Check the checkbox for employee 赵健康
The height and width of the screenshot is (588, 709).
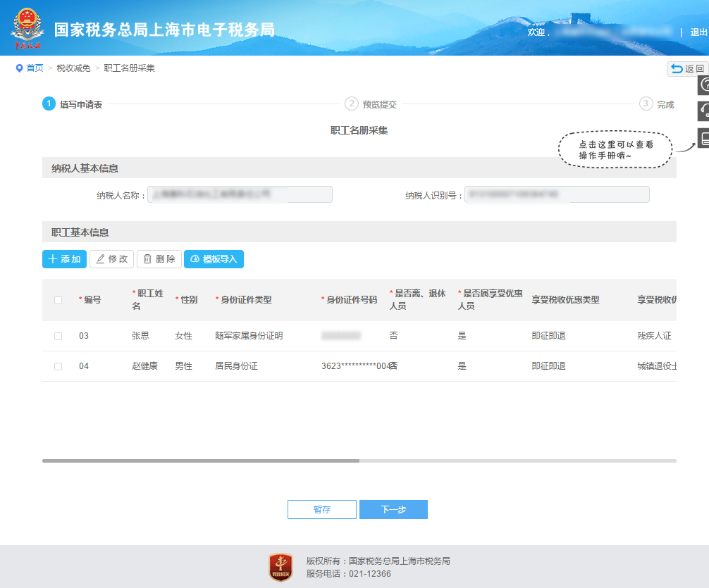58,365
